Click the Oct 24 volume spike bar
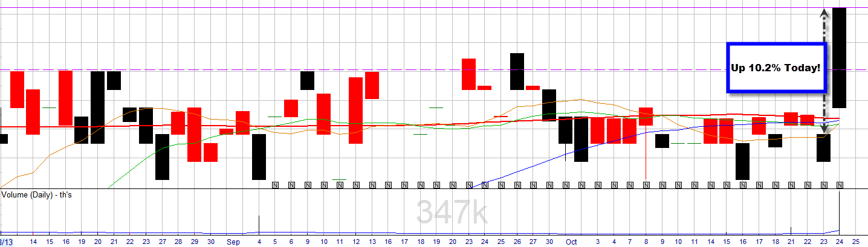 (x=840, y=212)
